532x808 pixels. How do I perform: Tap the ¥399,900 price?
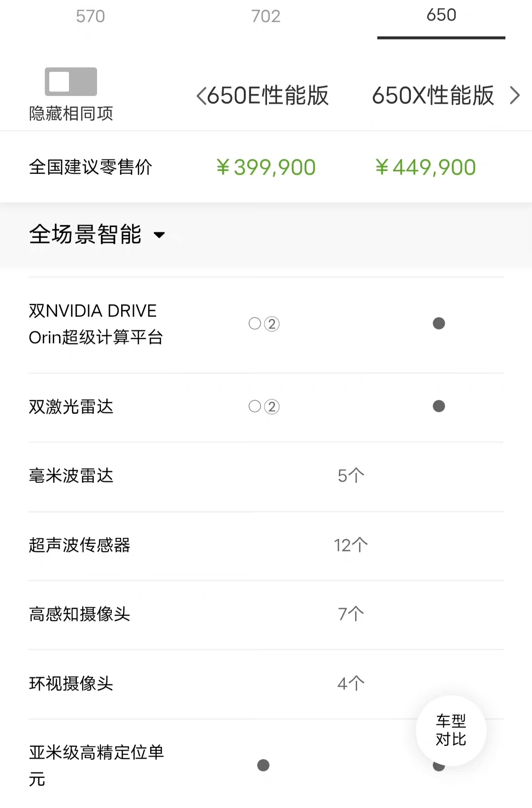pos(266,168)
